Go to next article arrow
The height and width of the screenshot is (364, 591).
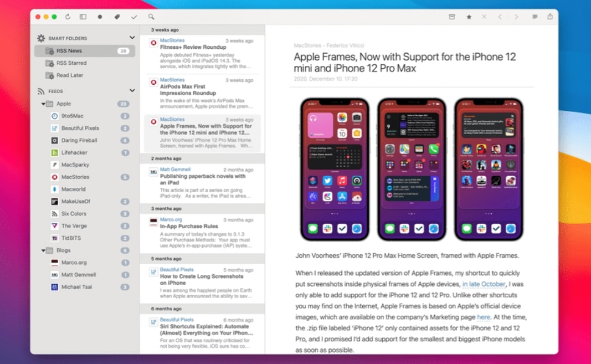click(516, 17)
